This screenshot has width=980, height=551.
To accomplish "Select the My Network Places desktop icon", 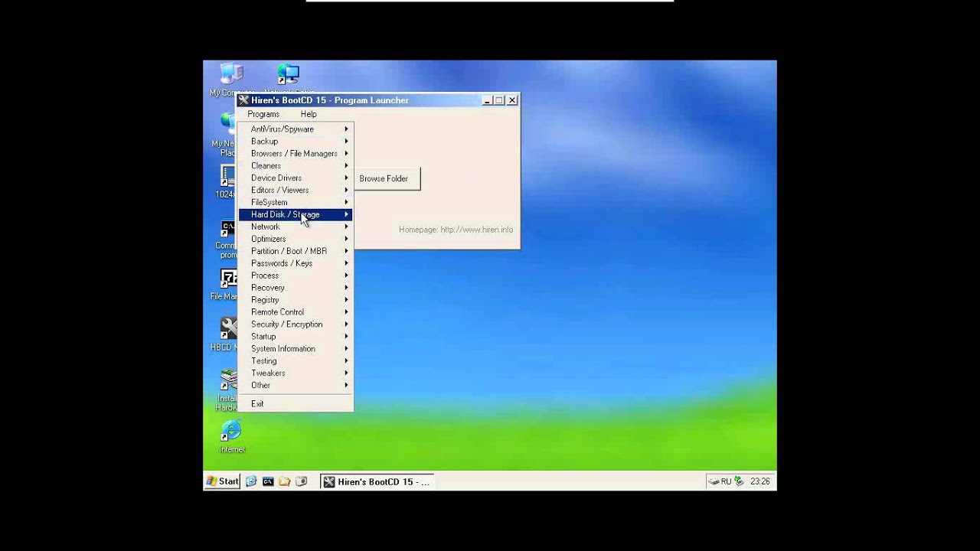I will (x=229, y=123).
